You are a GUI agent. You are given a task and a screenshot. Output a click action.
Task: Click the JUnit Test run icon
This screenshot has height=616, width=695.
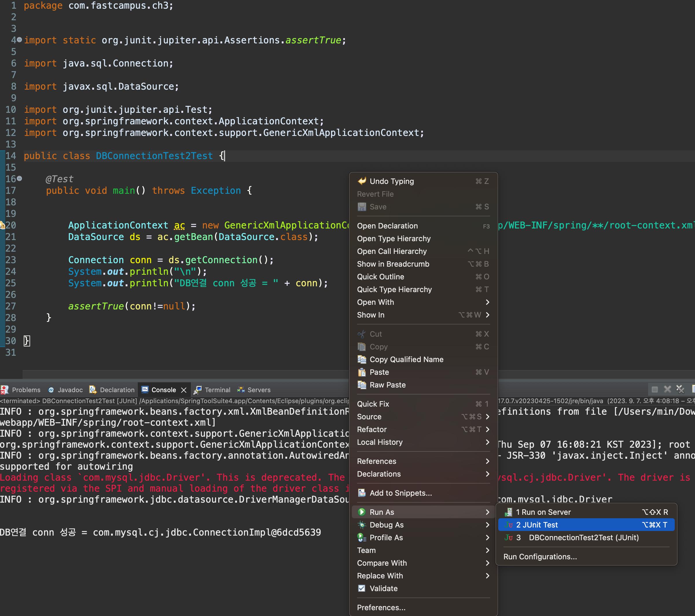tap(508, 525)
